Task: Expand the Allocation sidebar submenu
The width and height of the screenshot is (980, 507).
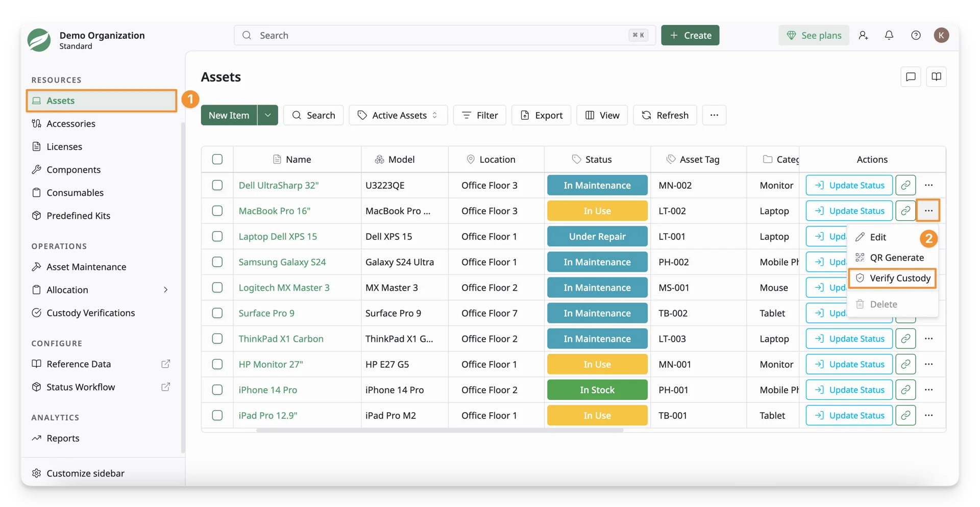Action: 165,290
